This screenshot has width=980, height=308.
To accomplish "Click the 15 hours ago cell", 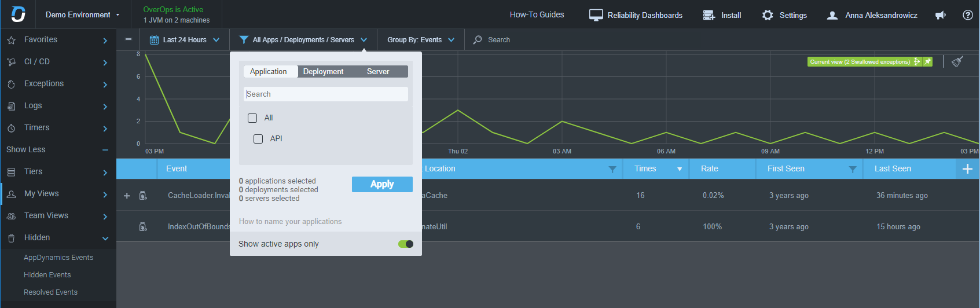I will tap(898, 227).
